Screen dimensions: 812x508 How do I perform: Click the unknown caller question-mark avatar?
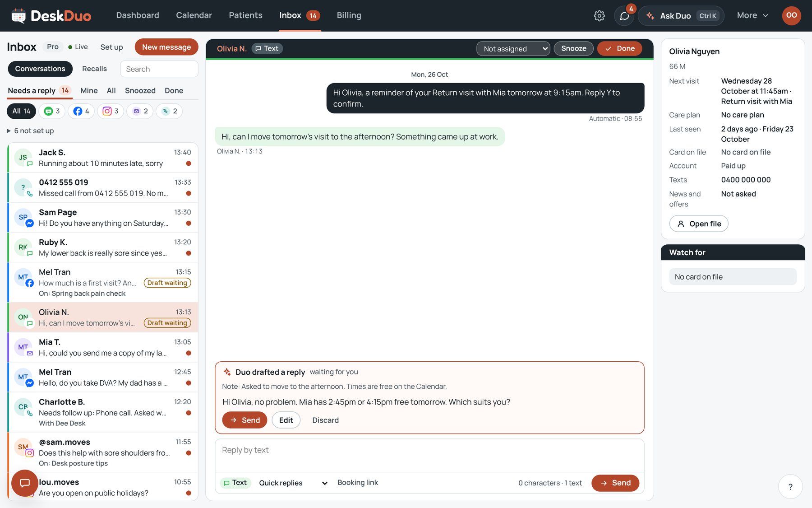(23, 187)
